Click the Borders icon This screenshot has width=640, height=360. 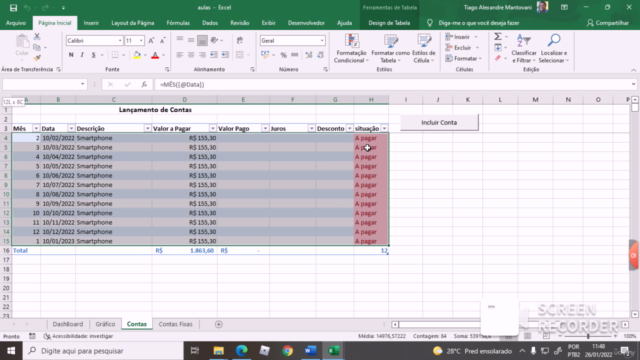click(x=115, y=55)
